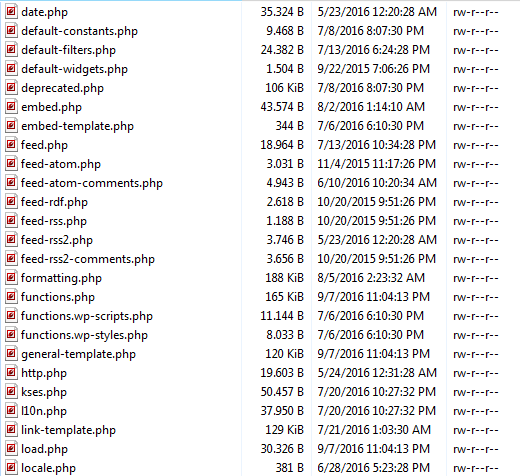
Task: Select general-template.php in the list
Action: click(x=78, y=354)
